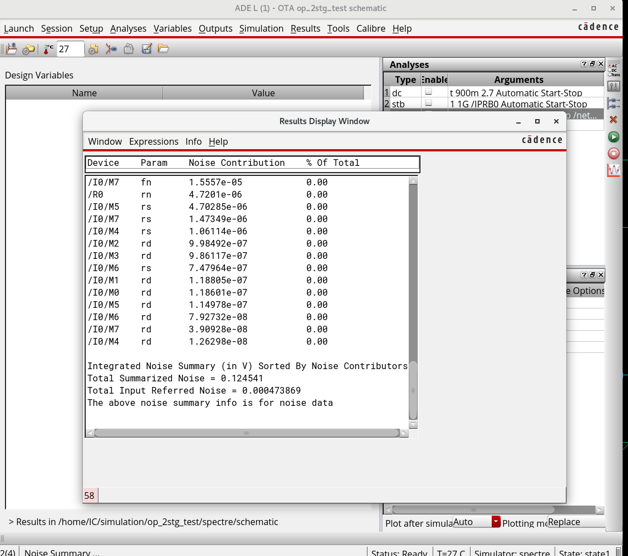Click the Total Summarized Noise line
The width and height of the screenshot is (628, 556).
pyautogui.click(x=175, y=378)
